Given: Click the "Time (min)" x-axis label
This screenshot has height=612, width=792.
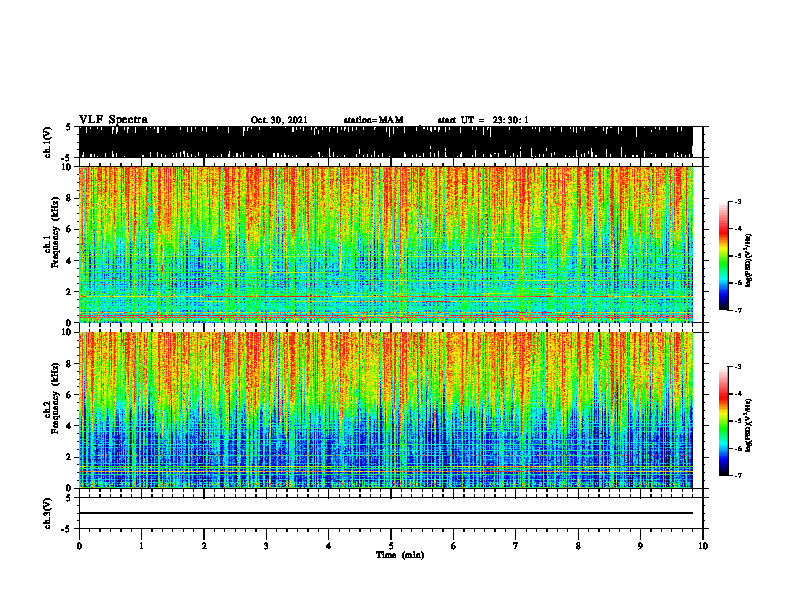Looking at the screenshot, I should click(x=400, y=555).
